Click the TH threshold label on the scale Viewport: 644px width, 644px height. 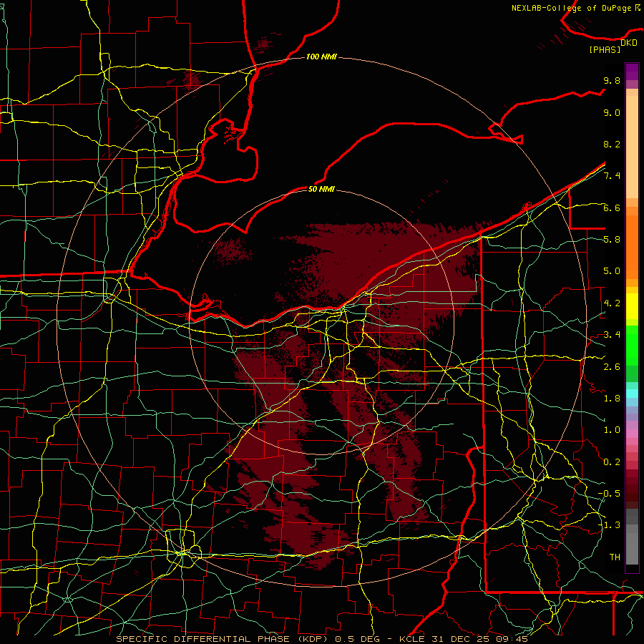615,557
